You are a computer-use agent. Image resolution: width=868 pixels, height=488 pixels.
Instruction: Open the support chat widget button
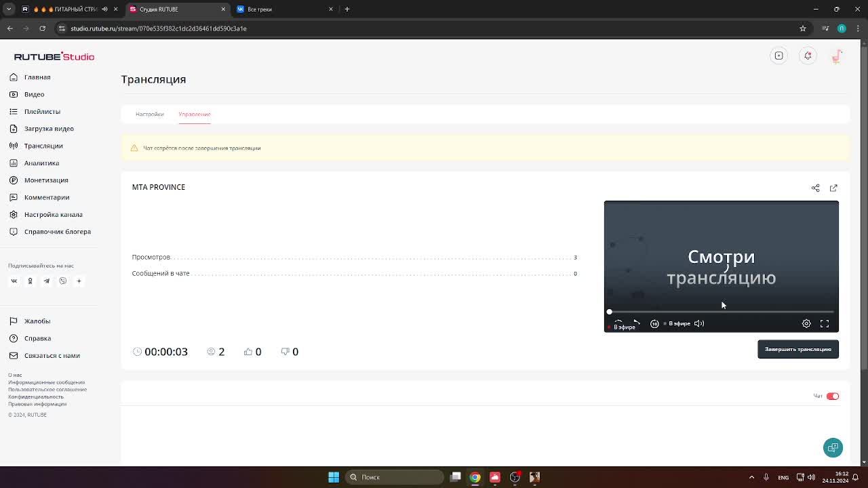833,447
